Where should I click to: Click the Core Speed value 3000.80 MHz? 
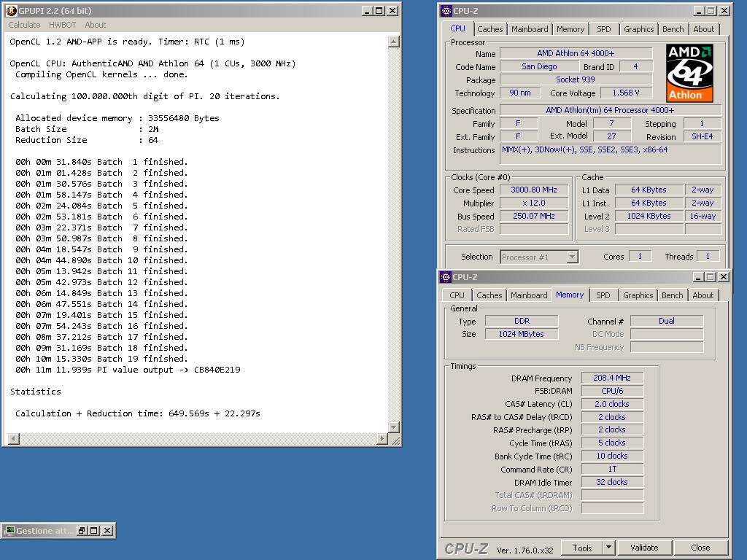534,190
